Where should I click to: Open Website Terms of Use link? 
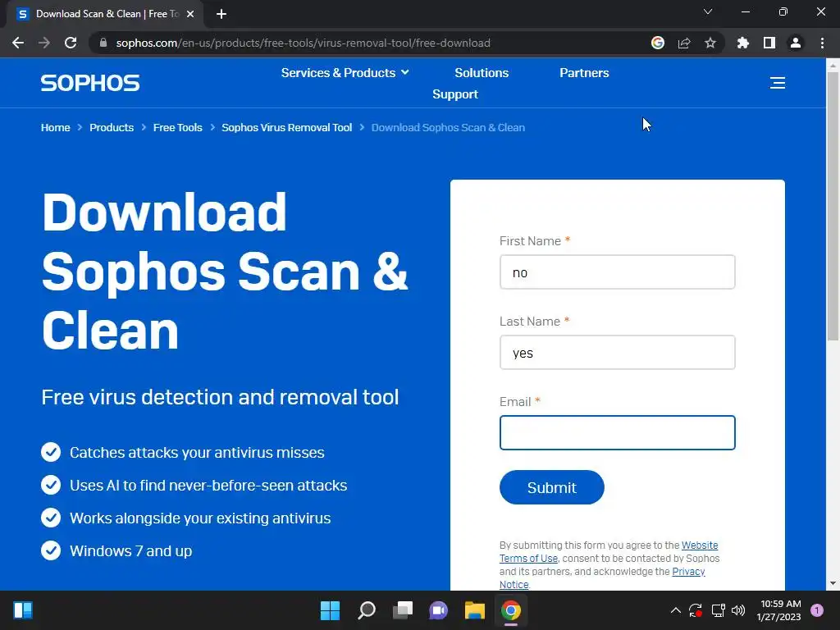point(609,552)
